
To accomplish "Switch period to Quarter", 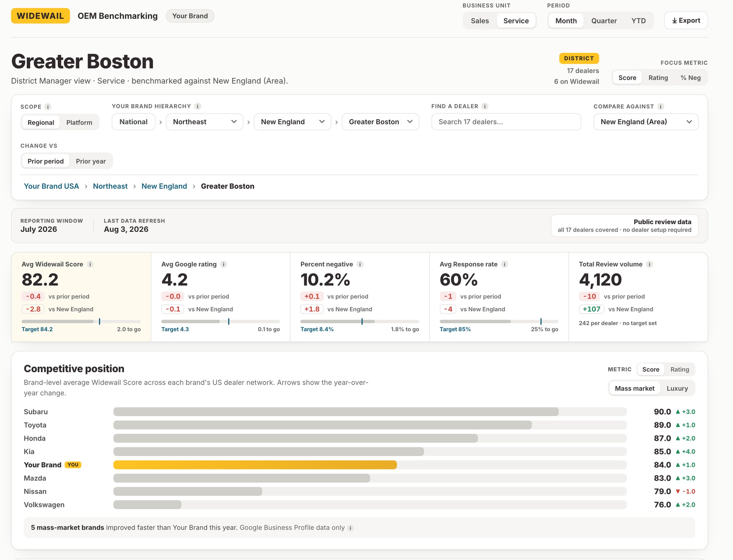I will click(604, 21).
